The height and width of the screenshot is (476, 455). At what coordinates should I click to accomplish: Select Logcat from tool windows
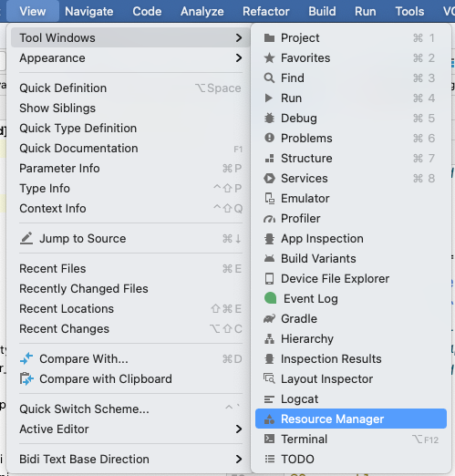(x=351, y=398)
